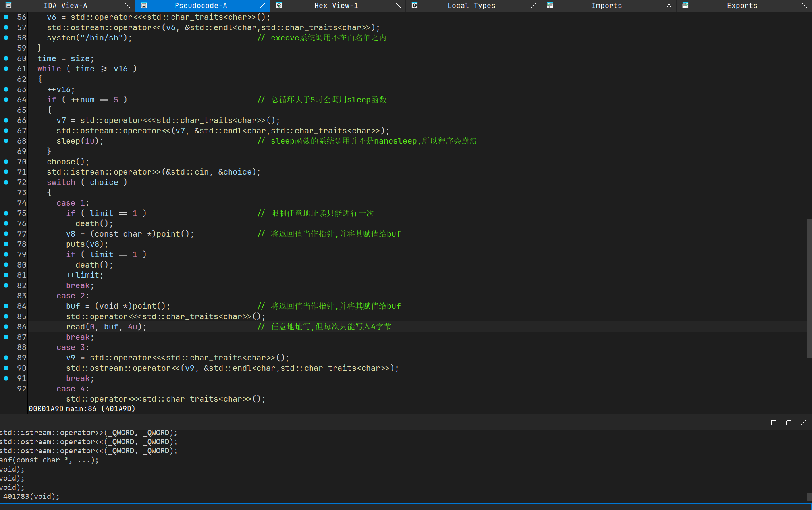This screenshot has height=510, width=812.
Task: Click the IDA View-A tab icon
Action: (8, 5)
